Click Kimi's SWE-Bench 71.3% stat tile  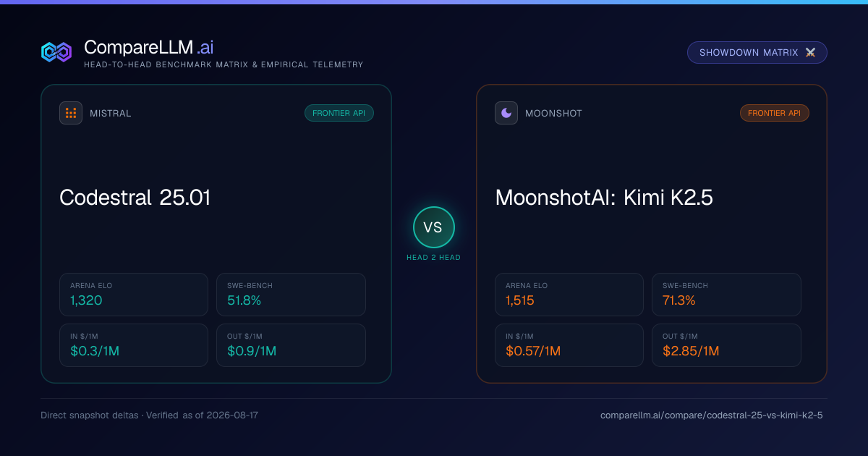tap(726, 295)
